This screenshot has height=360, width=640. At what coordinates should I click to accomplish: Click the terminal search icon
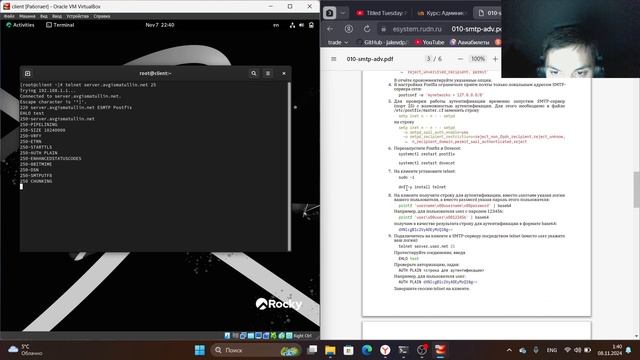pyautogui.click(x=253, y=73)
